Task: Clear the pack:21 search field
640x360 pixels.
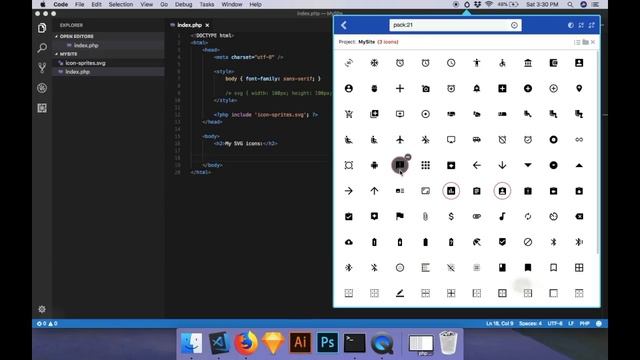Action: click(514, 25)
